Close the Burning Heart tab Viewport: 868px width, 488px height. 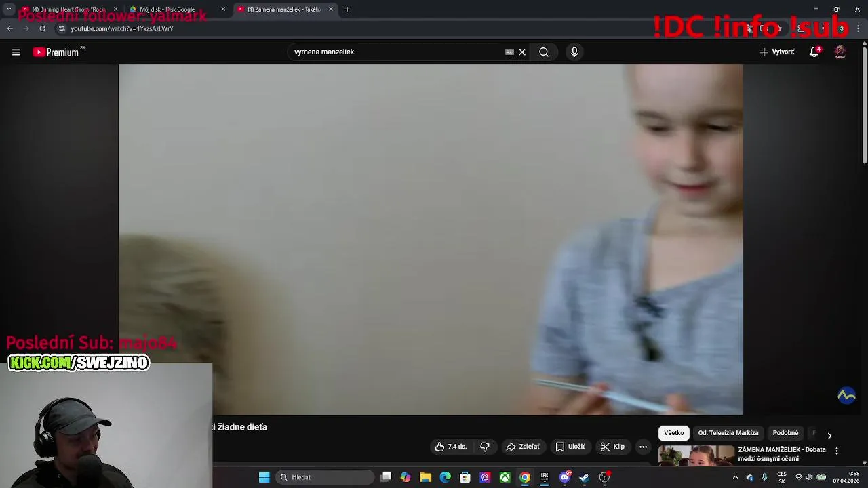pos(115,9)
